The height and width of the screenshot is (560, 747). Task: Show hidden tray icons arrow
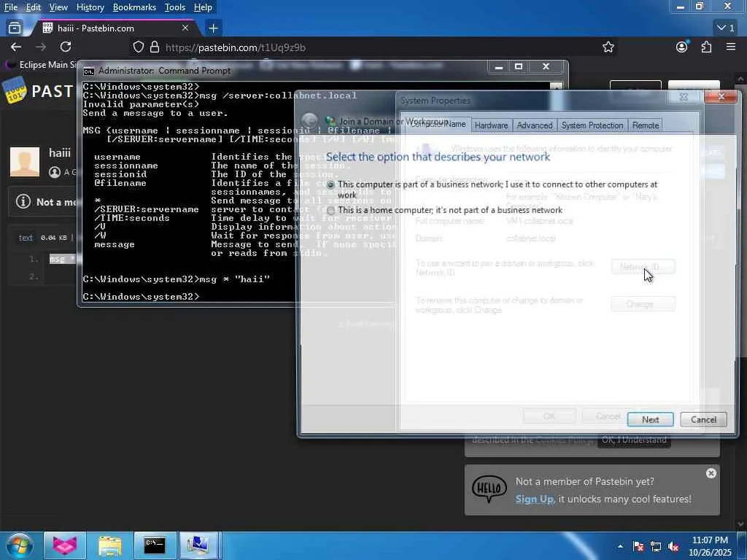click(620, 546)
